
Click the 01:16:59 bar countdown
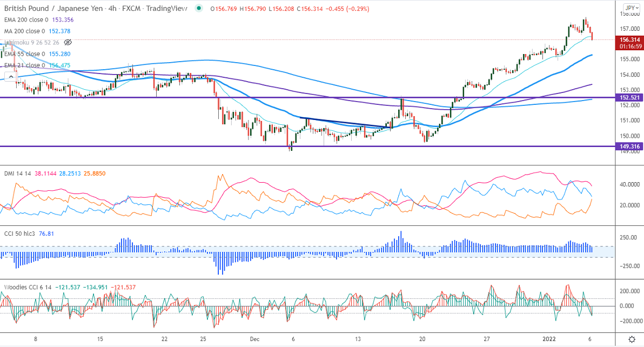click(630, 46)
